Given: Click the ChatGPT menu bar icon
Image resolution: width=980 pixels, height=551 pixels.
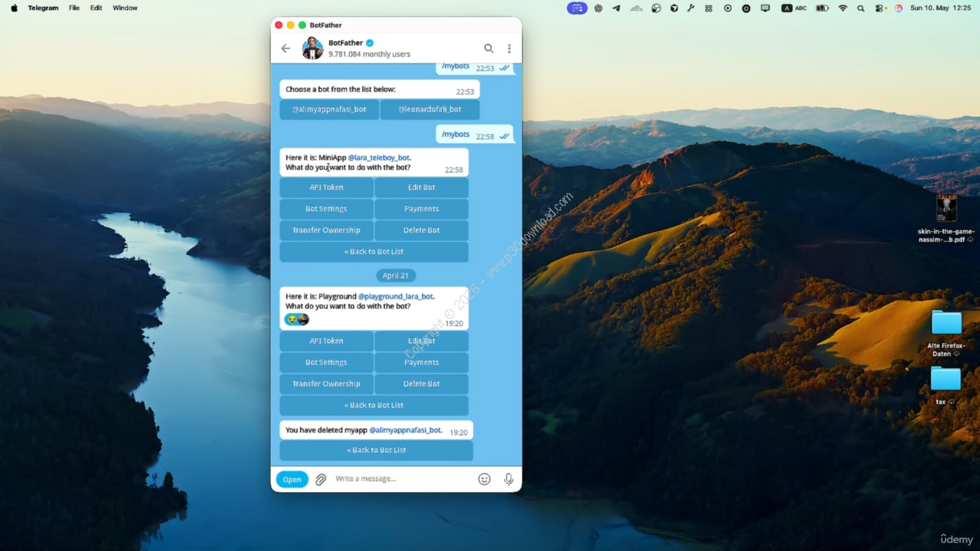Looking at the screenshot, I should tap(598, 8).
